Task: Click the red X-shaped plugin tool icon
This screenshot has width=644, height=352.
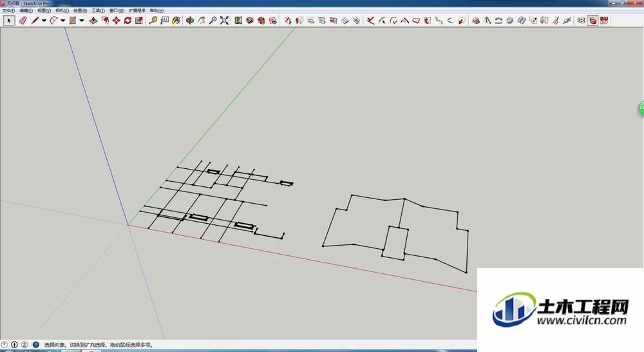Action: coord(370,20)
